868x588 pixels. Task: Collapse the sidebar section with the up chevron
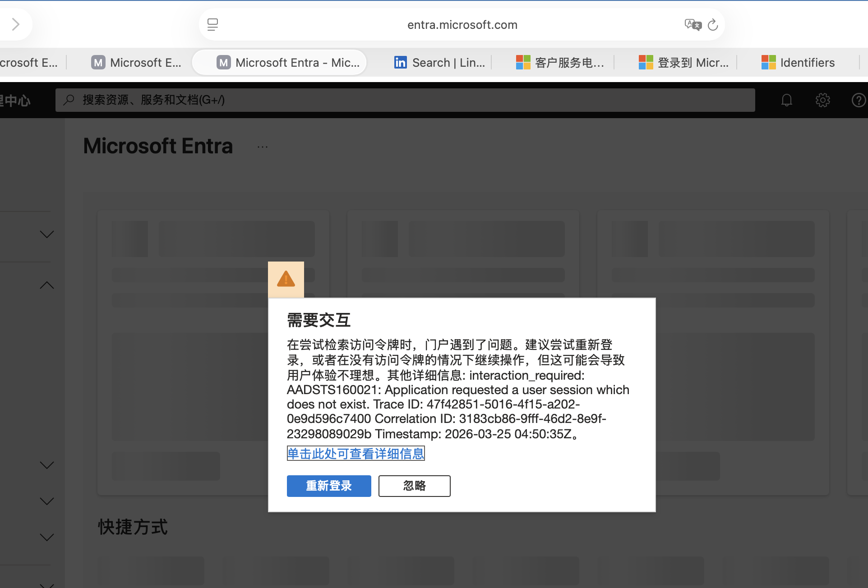46,285
